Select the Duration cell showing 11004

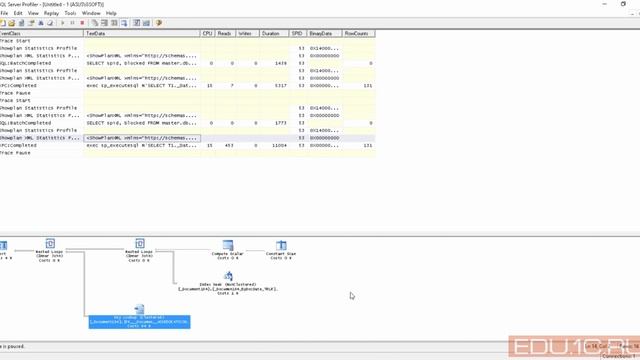[273, 145]
